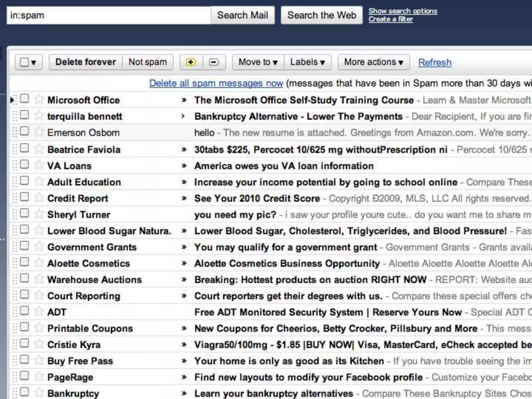Image resolution: width=532 pixels, height=399 pixels.
Task: Click Delete forever button
Action: (85, 62)
